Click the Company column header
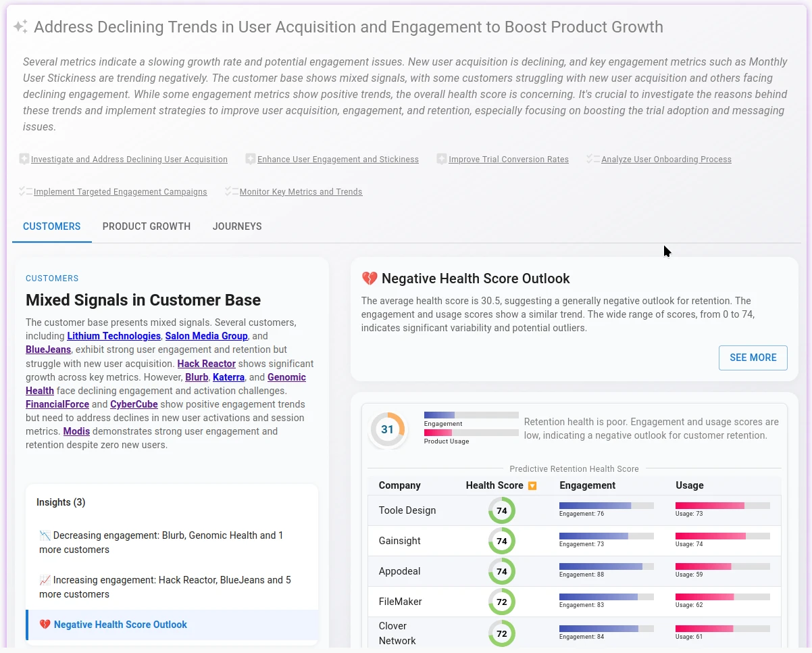Image resolution: width=812 pixels, height=653 pixels. pos(400,485)
